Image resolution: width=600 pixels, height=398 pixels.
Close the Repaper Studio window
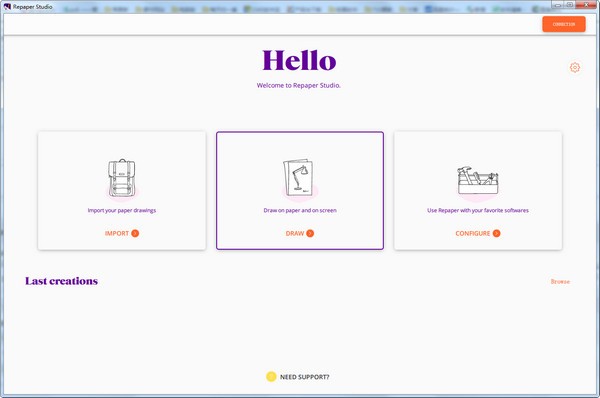[586, 5]
